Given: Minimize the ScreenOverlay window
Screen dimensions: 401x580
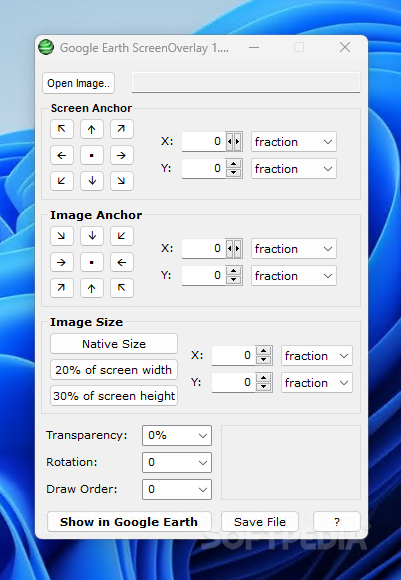Looking at the screenshot, I should 254,47.
